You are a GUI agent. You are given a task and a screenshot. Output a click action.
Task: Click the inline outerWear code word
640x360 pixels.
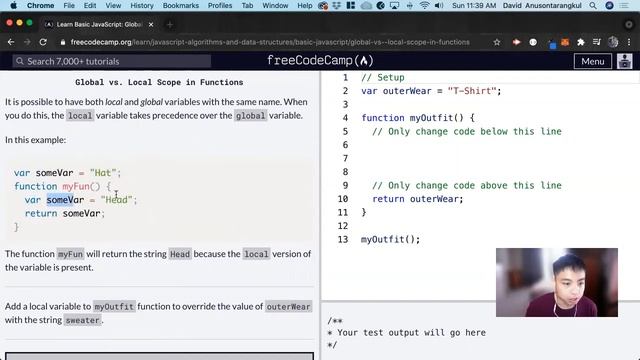[x=288, y=307]
